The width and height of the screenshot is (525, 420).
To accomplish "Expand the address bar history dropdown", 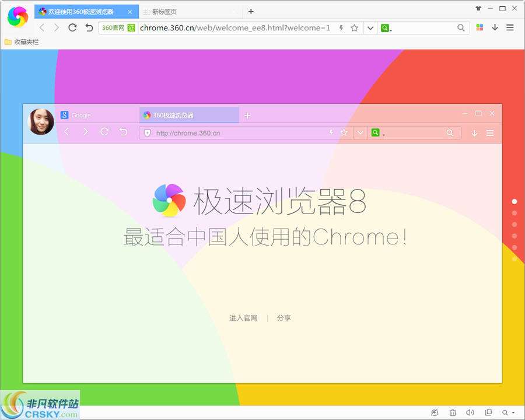I will (370, 28).
